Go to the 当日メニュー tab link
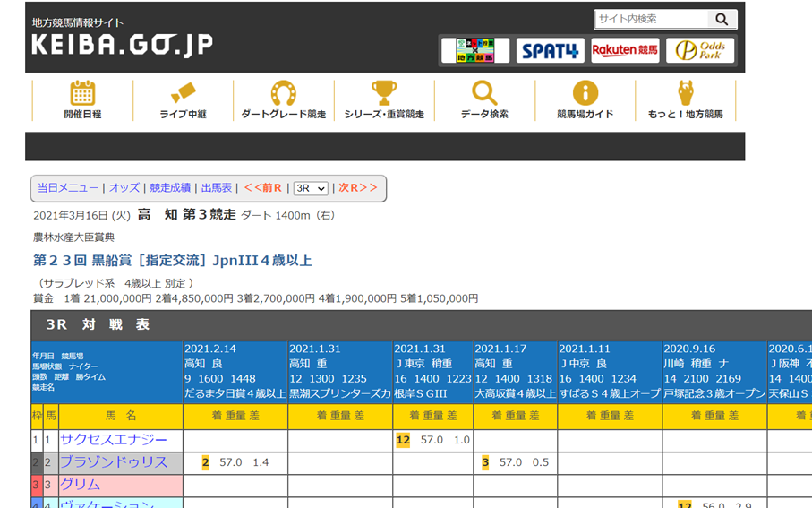This screenshot has height=508, width=812. 68,188
